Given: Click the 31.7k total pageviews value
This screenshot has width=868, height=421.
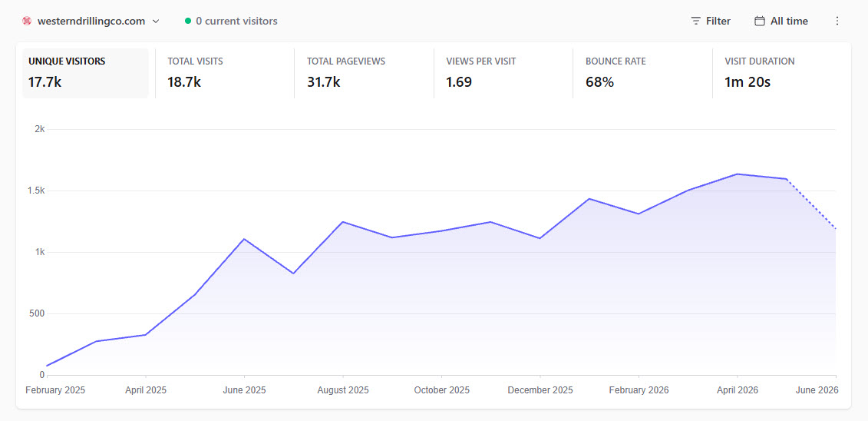Looking at the screenshot, I should (323, 82).
